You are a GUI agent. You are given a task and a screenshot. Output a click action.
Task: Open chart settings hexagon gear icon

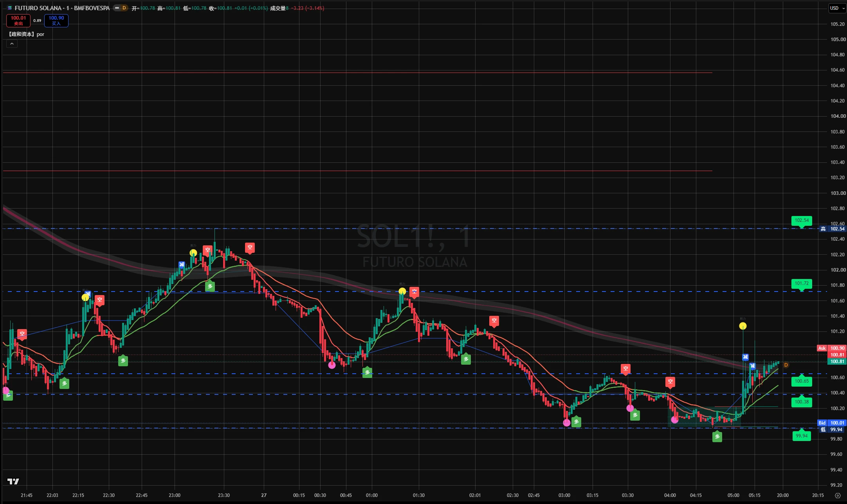tap(838, 495)
